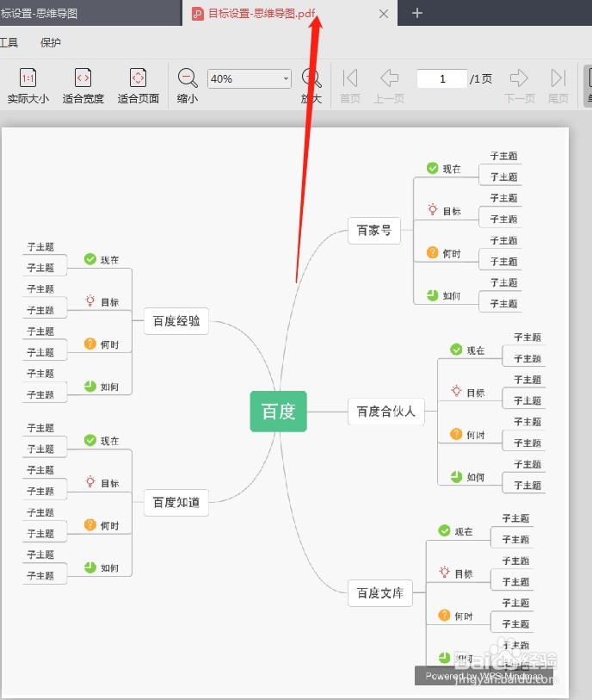Open a new tab with plus button

click(x=417, y=13)
